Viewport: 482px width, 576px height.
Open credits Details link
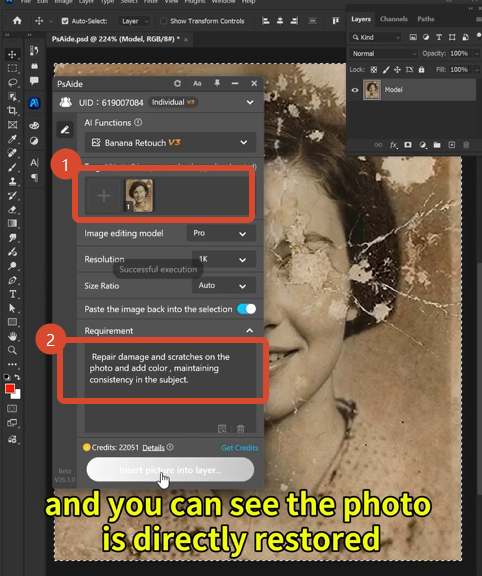[153, 448]
